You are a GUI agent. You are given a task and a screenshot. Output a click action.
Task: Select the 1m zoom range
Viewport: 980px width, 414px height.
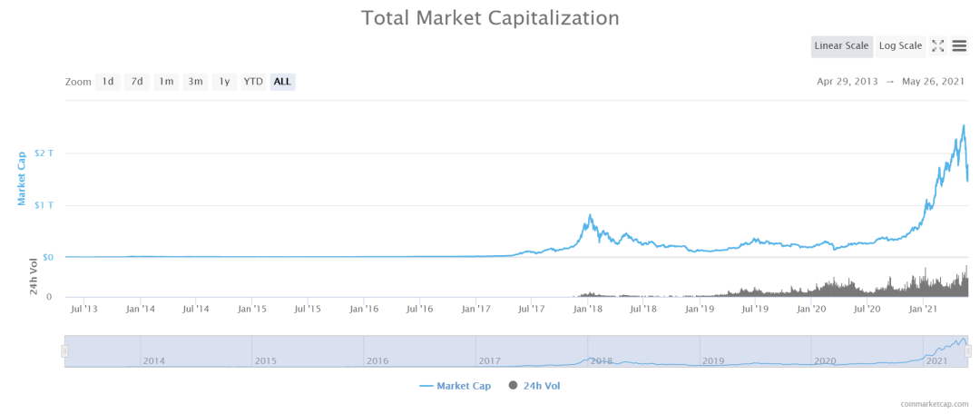(x=166, y=82)
